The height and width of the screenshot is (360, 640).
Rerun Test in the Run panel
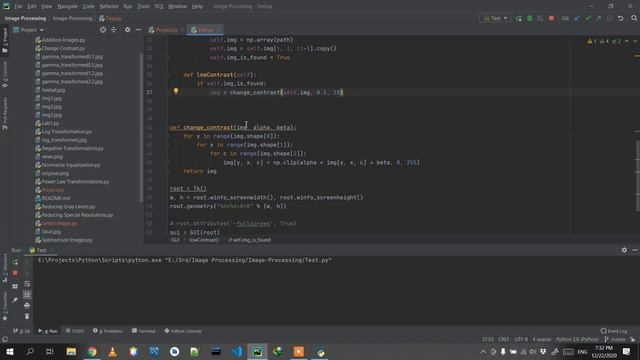pos(15,262)
